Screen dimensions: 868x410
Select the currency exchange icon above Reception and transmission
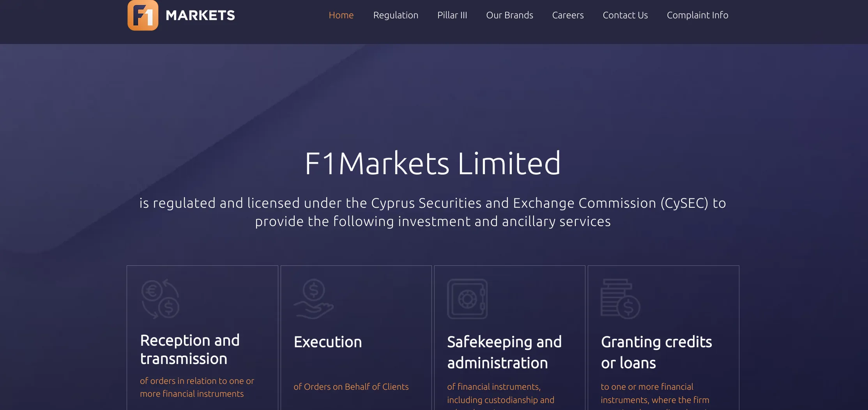(x=160, y=298)
